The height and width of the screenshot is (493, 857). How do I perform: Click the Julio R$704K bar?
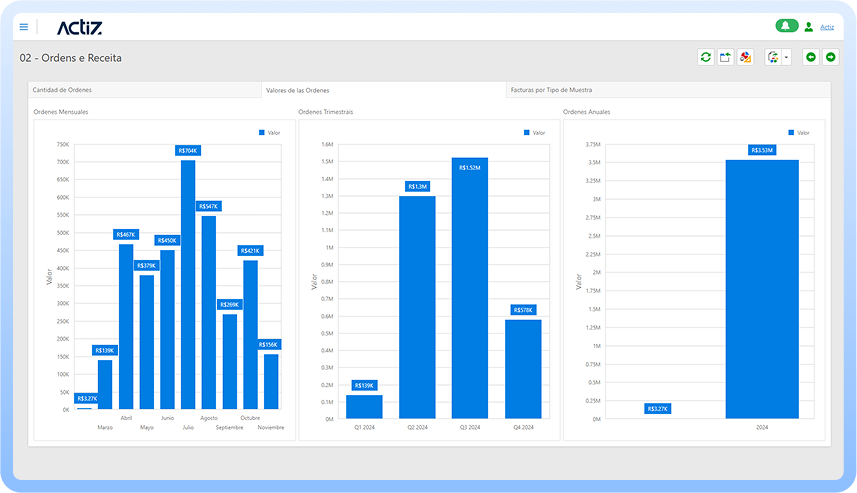pos(188,284)
